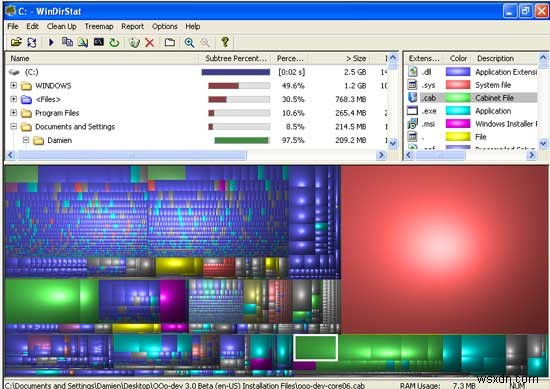Sort by the Extension column header
This screenshot has width=550, height=389.
[423, 58]
